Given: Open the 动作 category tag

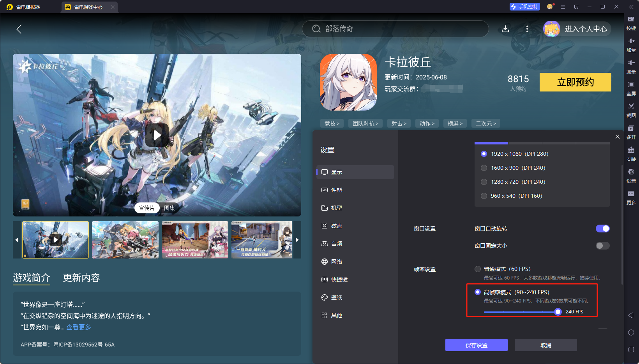Looking at the screenshot, I should (x=427, y=123).
